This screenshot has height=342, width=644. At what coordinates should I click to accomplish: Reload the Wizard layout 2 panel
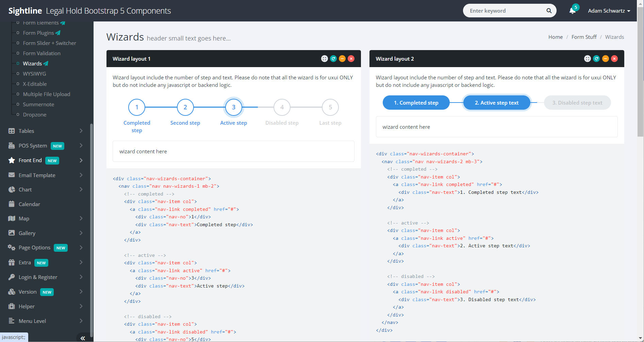point(596,59)
